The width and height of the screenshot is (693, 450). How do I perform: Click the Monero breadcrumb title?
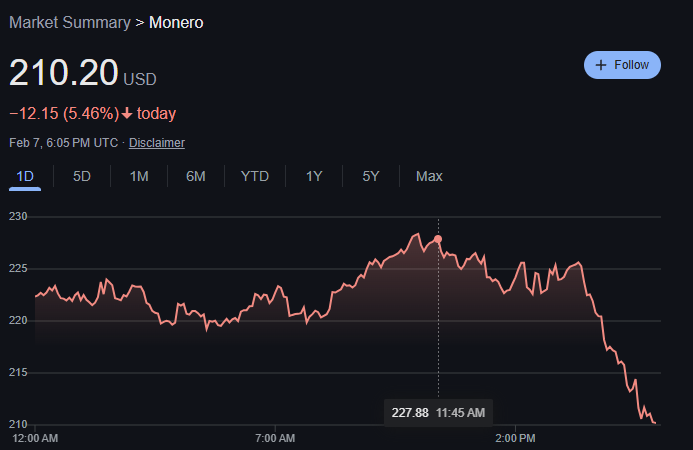176,23
